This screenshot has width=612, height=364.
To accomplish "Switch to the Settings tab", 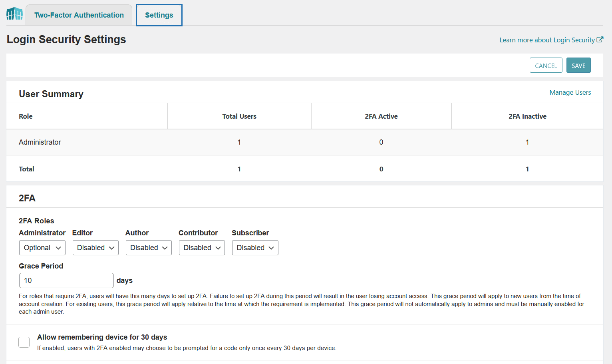I will (x=159, y=15).
